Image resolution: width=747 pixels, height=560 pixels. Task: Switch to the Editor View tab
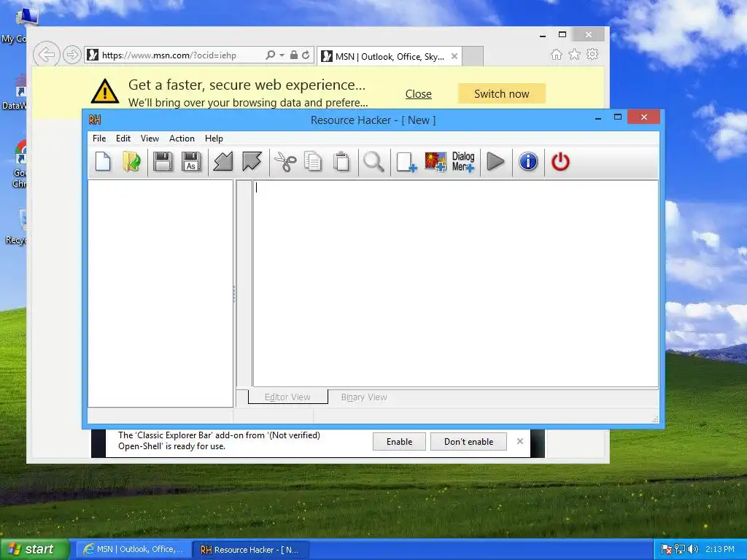click(287, 397)
